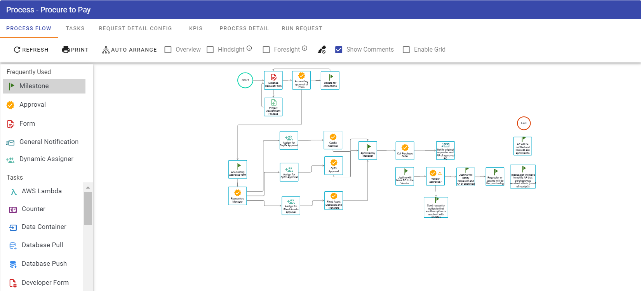Select the Dynamic Assigner icon in sidebar
Screen dimensions: 644x291
coord(10,159)
